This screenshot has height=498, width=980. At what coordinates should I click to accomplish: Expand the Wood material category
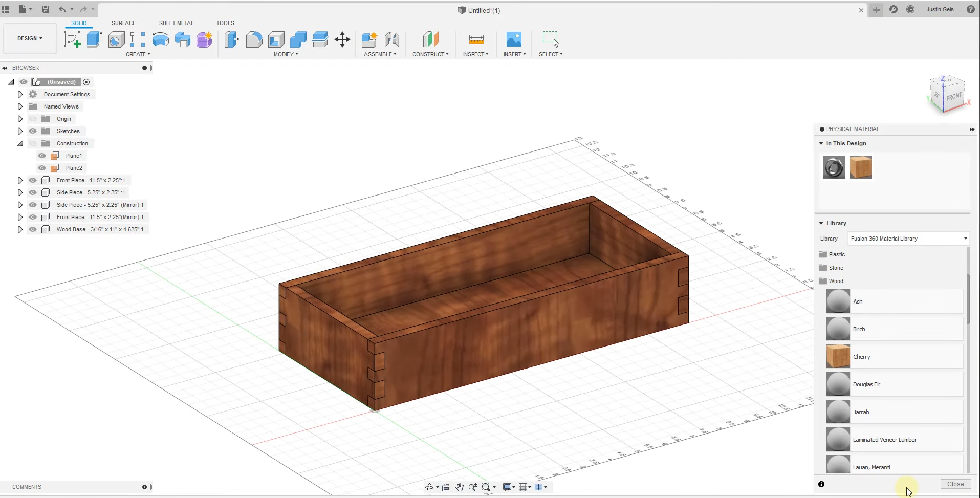tap(835, 281)
